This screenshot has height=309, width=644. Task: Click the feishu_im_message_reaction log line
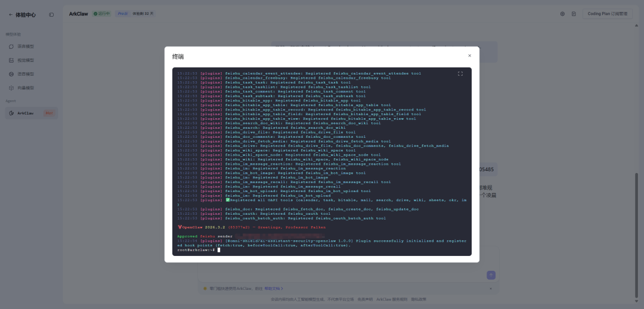(x=289, y=164)
